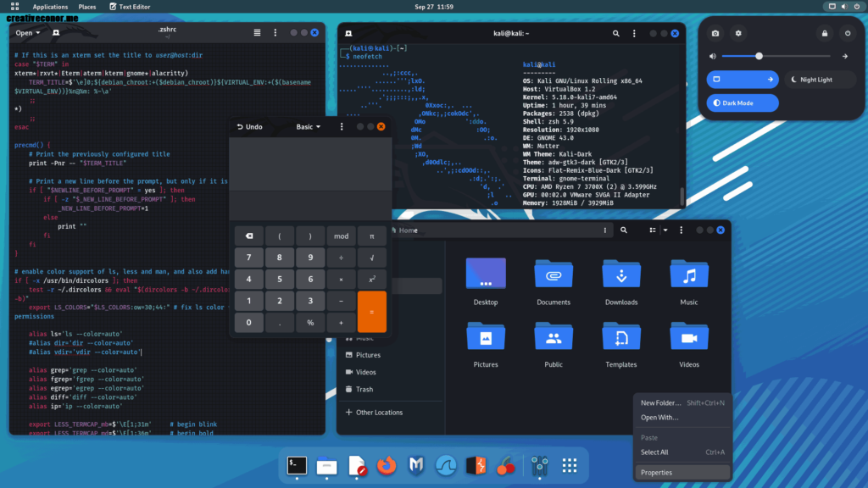868x488 pixels.
Task: Open power menu in quick settings
Action: coord(848,33)
